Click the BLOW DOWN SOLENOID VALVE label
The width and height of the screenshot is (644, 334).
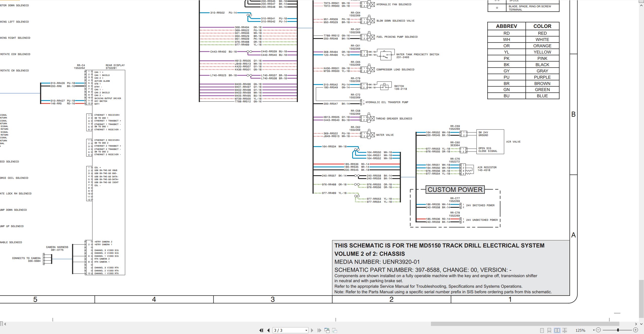click(395, 21)
